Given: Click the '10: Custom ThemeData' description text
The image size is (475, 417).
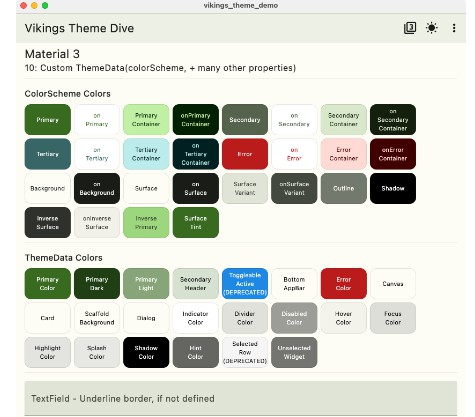Looking at the screenshot, I should 160,68.
